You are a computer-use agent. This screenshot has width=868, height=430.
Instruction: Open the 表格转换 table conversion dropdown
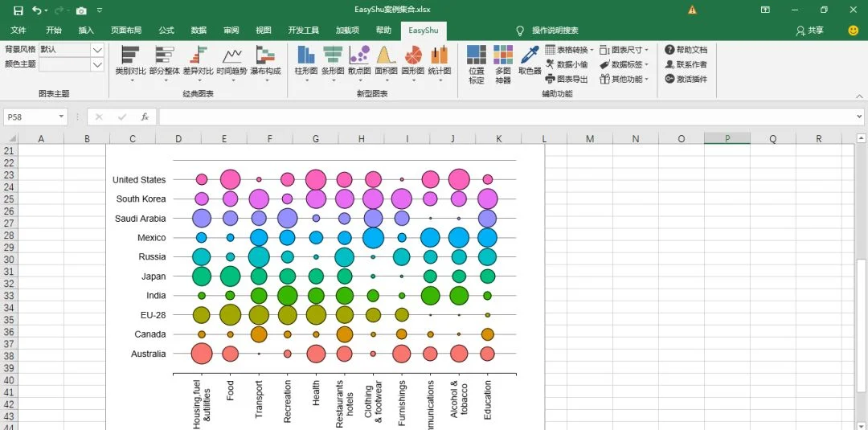click(569, 50)
